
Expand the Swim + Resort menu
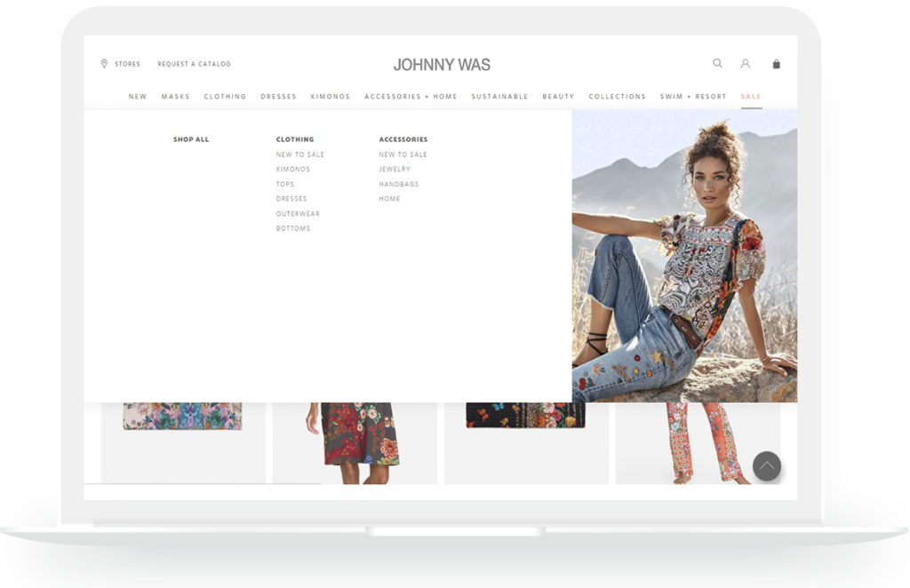(692, 97)
